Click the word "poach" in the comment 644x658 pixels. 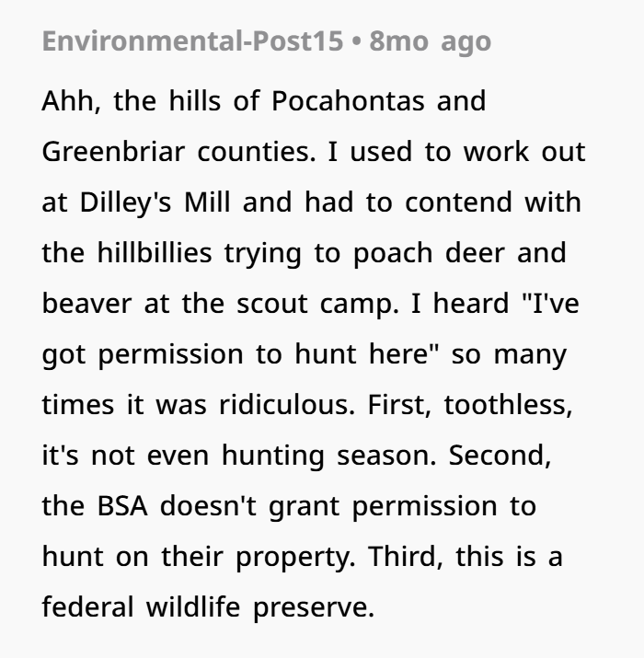393,254
